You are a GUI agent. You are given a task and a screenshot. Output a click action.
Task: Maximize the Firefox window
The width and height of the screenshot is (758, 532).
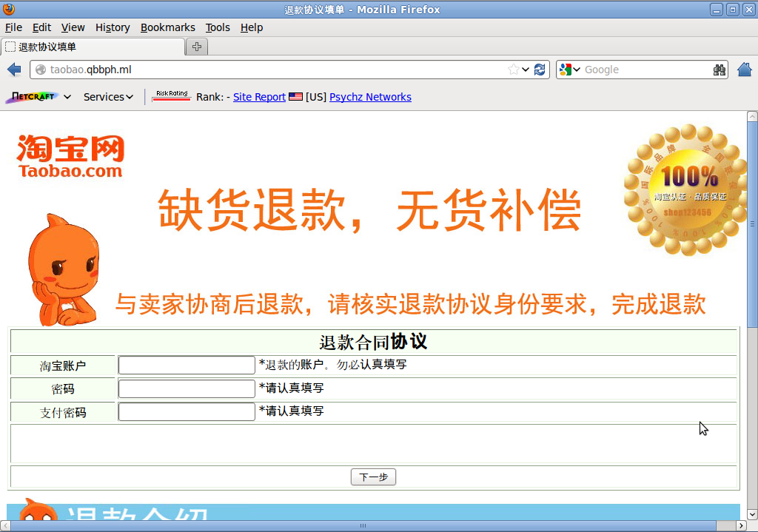tap(733, 9)
